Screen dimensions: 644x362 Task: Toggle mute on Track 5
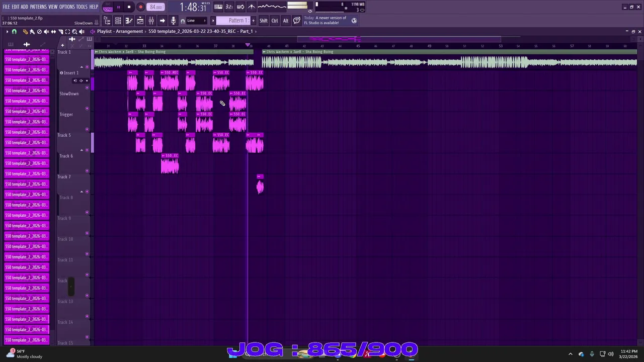[x=87, y=150]
